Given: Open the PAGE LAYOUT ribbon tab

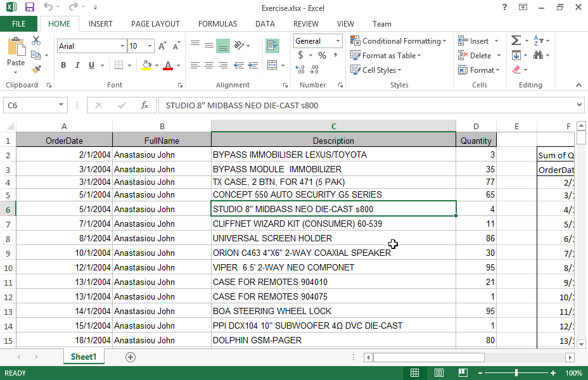Looking at the screenshot, I should click(155, 24).
